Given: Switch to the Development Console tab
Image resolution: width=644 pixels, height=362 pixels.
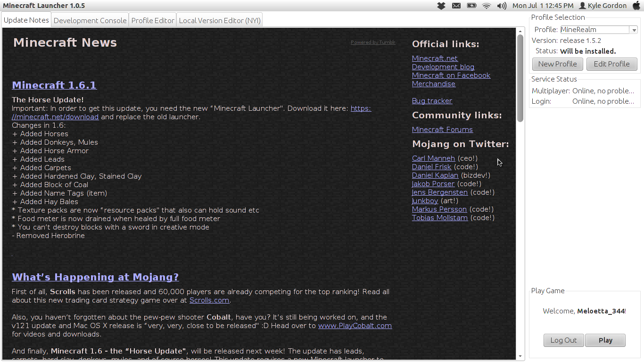Looking at the screenshot, I should coord(90,20).
